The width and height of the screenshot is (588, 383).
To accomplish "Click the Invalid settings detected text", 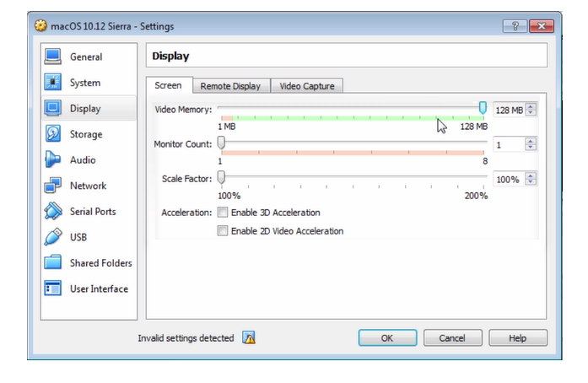I will click(186, 338).
